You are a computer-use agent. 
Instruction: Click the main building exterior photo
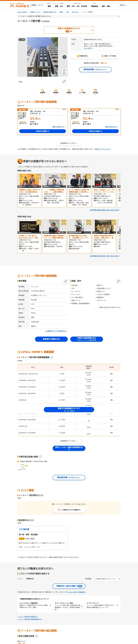(x=43, y=57)
